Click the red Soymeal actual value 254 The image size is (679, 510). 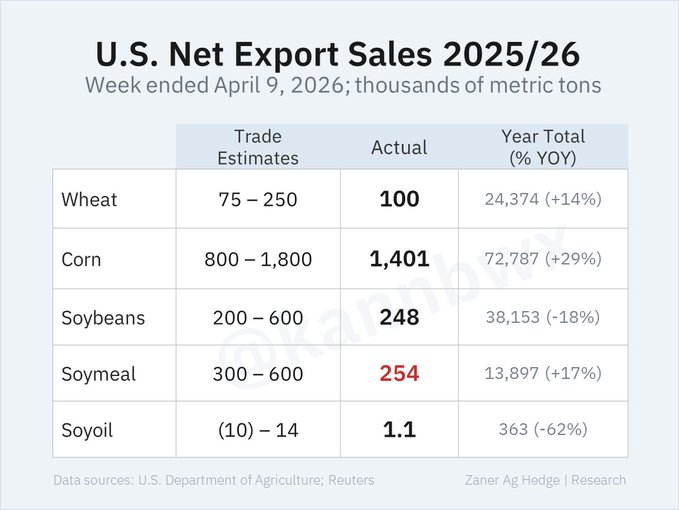click(x=399, y=374)
